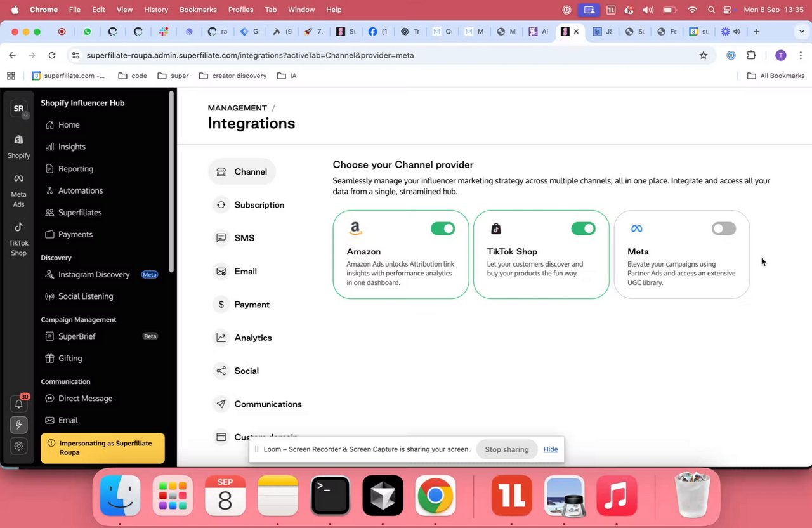
Task: Disable the Amazon channel toggle
Action: pos(443,228)
